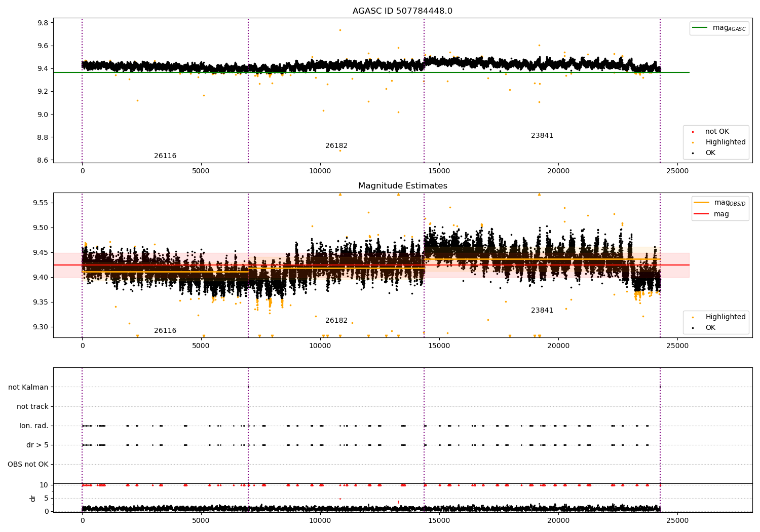Select 'Highlighted' legend entry in AGASC ID plot
This screenshot has height=532, width=760.
pos(725,142)
